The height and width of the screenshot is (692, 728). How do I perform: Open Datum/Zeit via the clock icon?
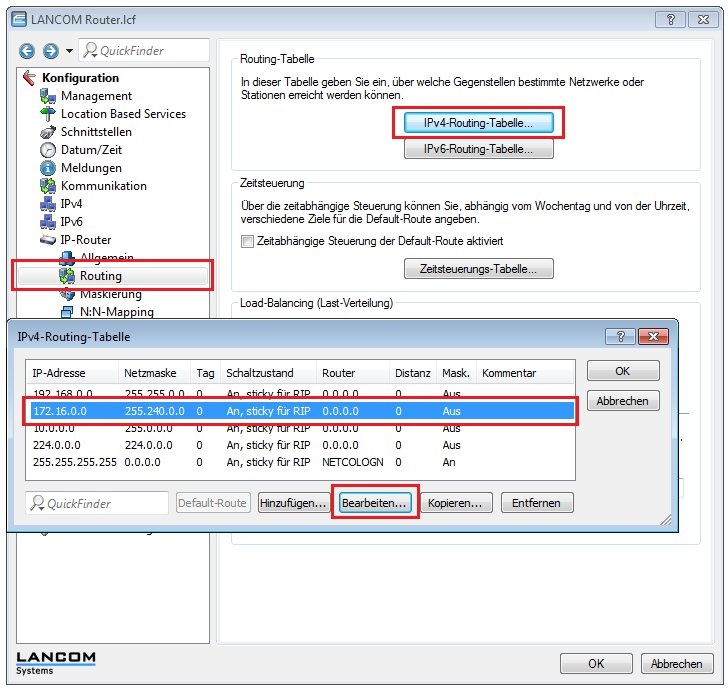tap(48, 150)
